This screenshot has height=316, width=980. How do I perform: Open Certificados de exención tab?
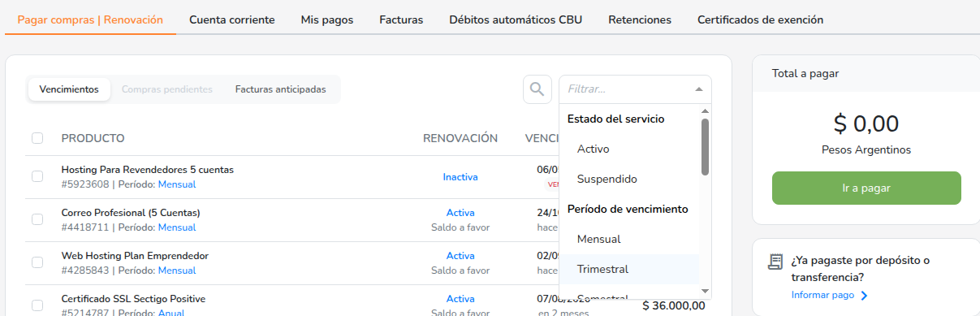pos(761,19)
